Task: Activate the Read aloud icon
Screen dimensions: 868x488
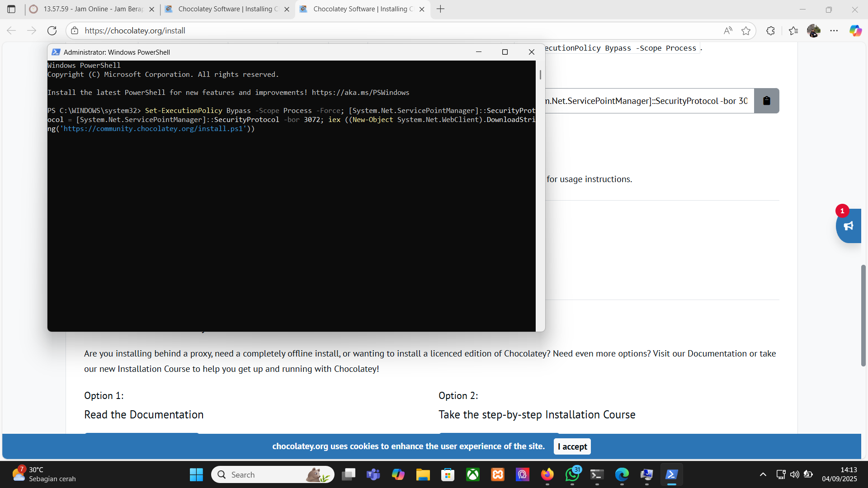Action: [728, 30]
